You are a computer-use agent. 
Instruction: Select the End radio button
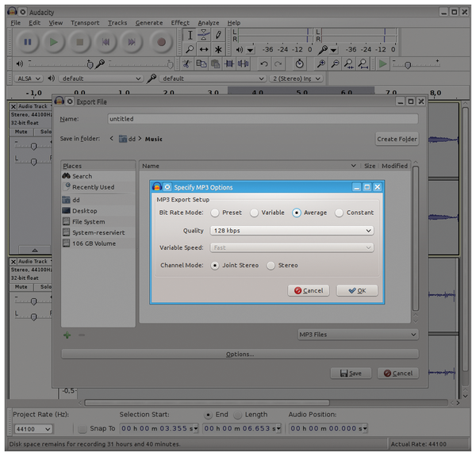pyautogui.click(x=208, y=415)
